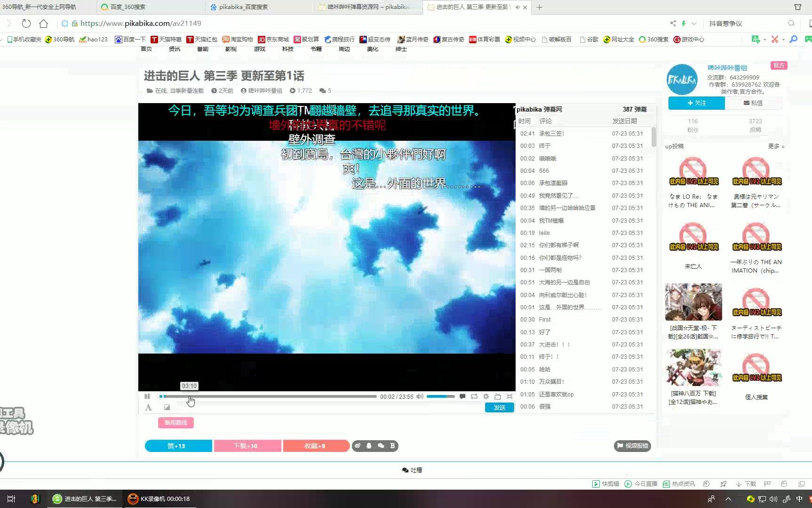
Task: Click the 下载+10 download button
Action: [x=247, y=446]
